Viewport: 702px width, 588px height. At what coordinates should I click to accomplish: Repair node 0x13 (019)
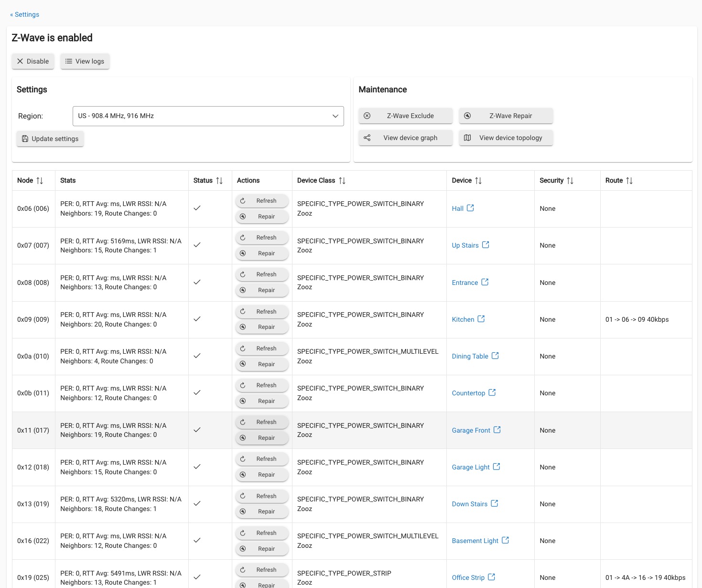[262, 512]
